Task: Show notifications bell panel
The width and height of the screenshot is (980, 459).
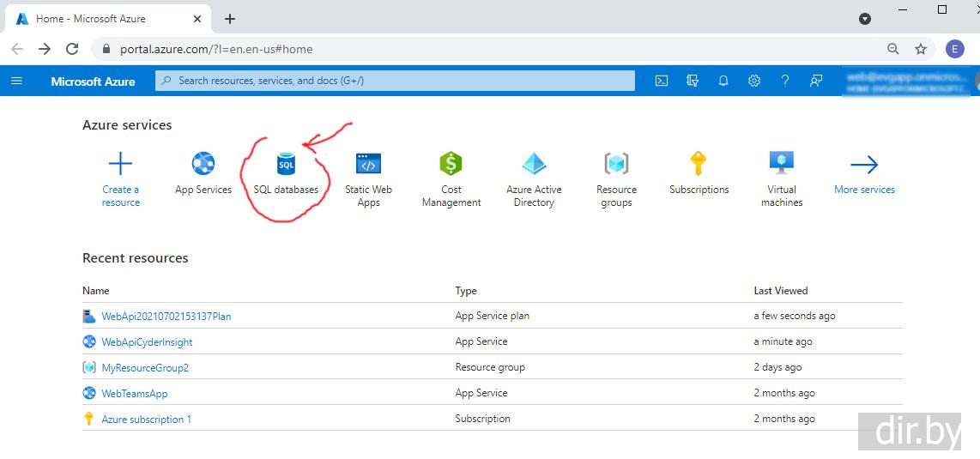Action: tap(723, 81)
